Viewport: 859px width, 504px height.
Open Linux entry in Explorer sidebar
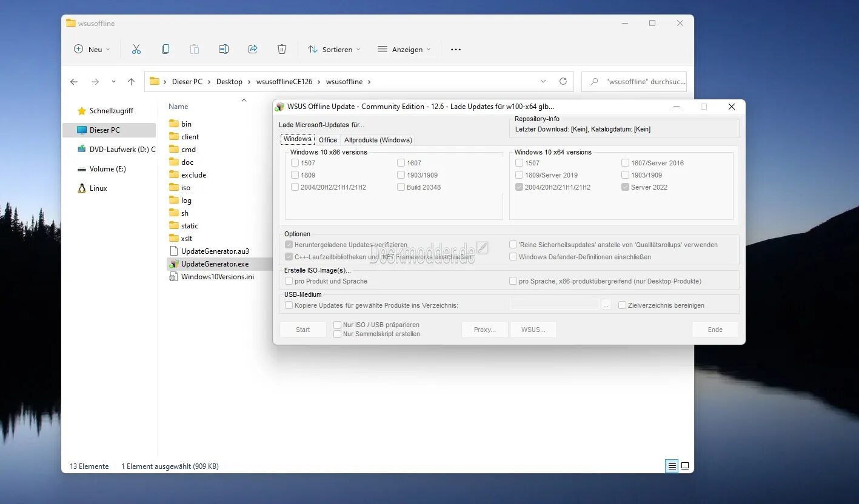[x=98, y=188]
